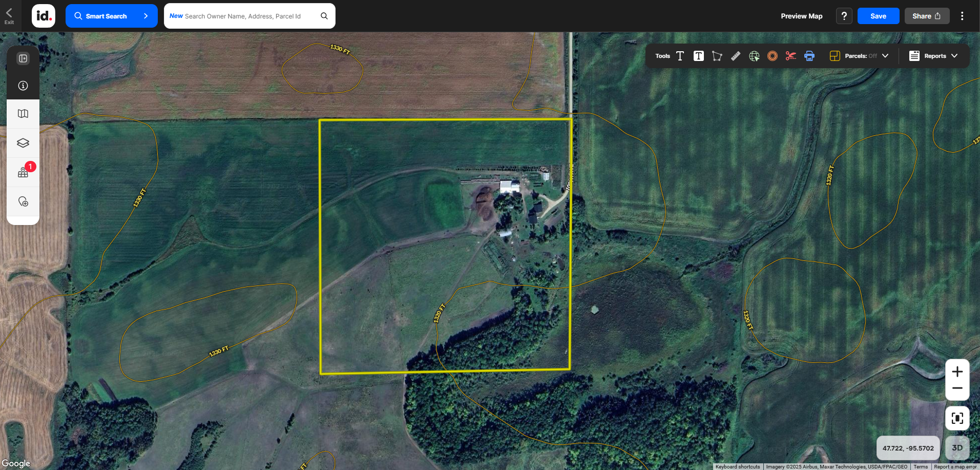
Task: Expand the collapsed left sidebar panel
Action: pyautogui.click(x=23, y=58)
